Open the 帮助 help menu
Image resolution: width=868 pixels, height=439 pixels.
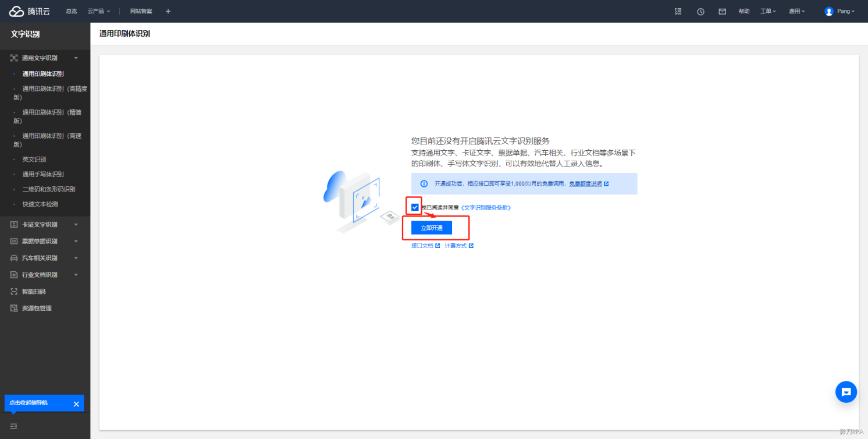coord(744,11)
